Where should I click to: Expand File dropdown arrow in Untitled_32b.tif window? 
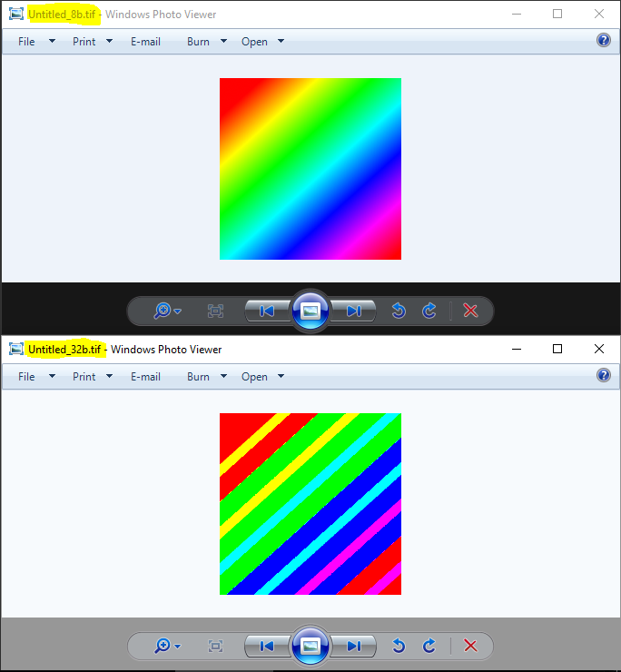point(53,376)
